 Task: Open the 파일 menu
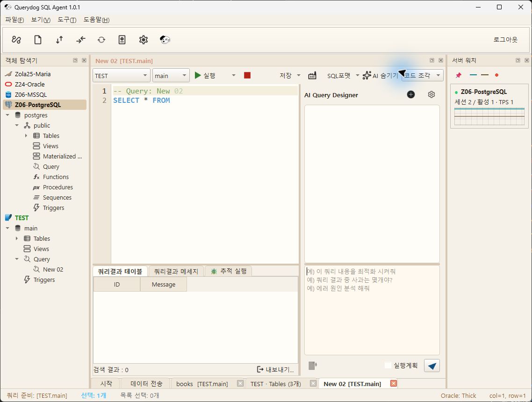click(x=14, y=20)
